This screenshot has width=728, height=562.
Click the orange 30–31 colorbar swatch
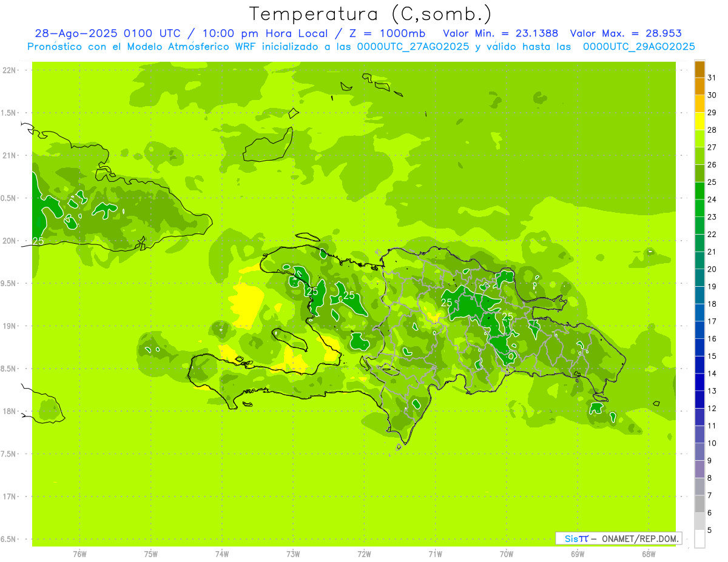tap(699, 87)
